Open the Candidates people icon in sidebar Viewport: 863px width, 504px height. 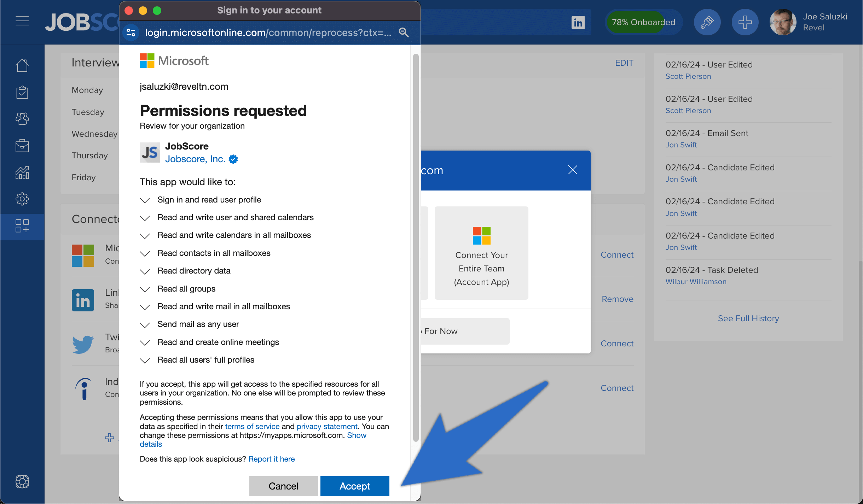(22, 119)
